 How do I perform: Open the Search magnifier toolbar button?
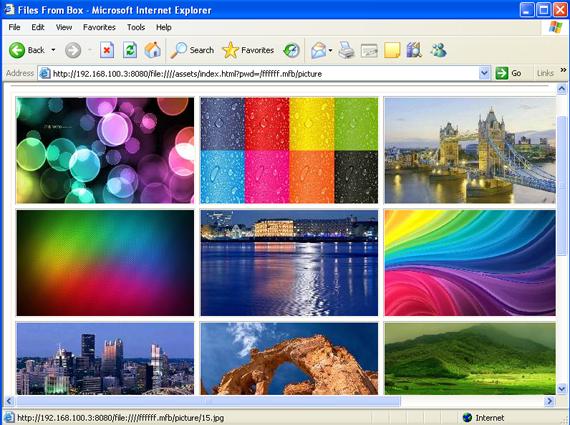(x=192, y=50)
